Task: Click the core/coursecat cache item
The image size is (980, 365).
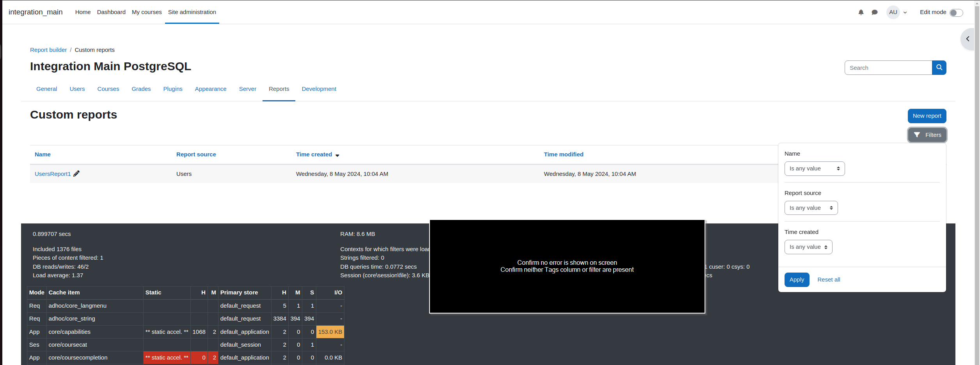Action: pyautogui.click(x=68, y=345)
